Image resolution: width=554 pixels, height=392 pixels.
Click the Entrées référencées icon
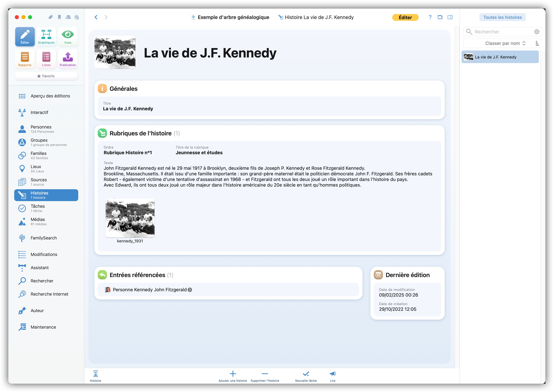(102, 275)
